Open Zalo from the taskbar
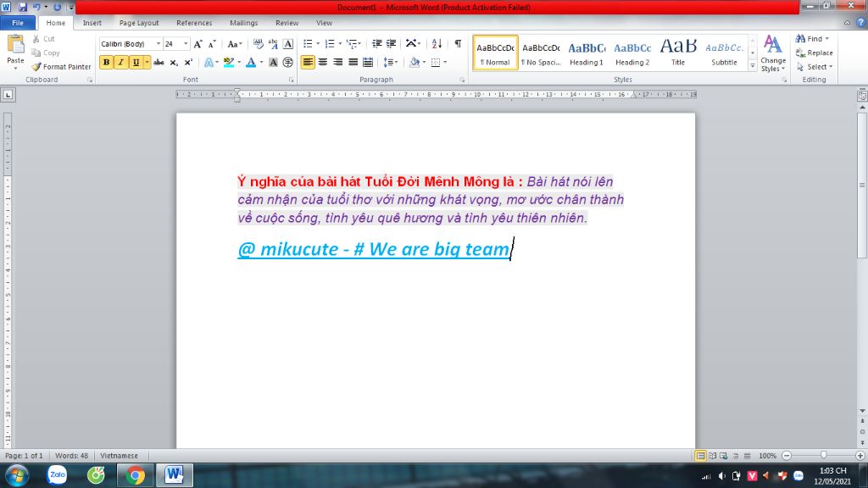Screen dimensions: 868x488 (x=57, y=475)
